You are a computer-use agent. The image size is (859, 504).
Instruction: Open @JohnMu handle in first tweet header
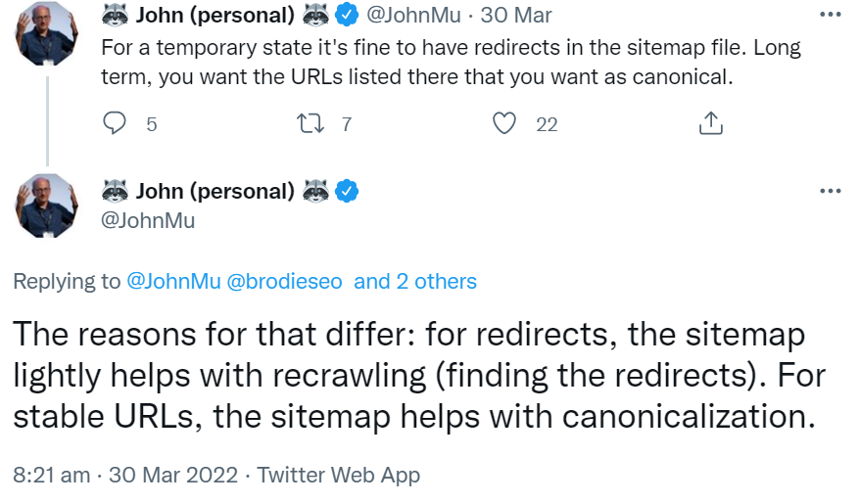tap(415, 15)
